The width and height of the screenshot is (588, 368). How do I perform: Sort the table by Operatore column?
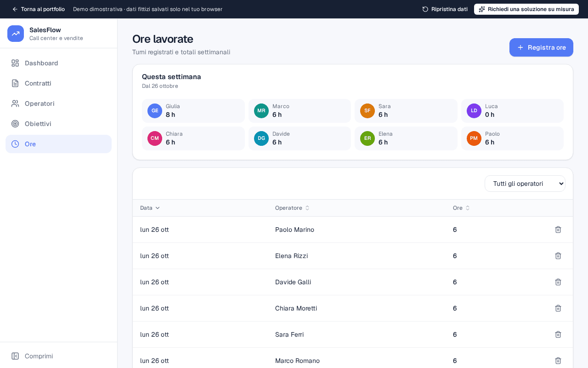point(293,208)
